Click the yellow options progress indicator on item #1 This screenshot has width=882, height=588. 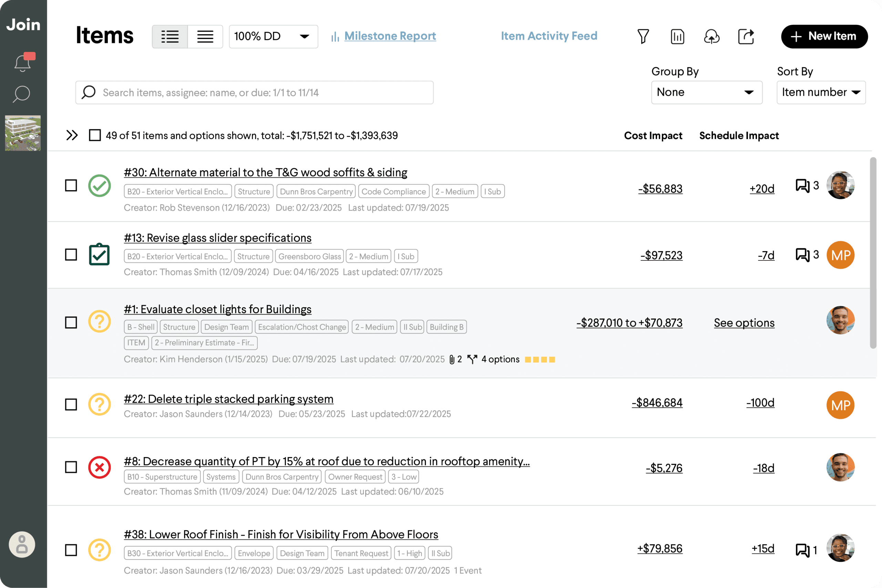tap(540, 359)
